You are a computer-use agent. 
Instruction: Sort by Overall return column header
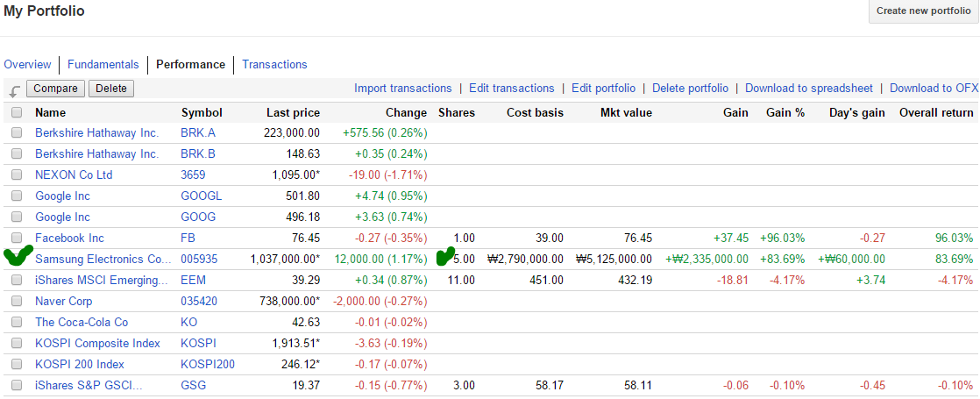click(936, 113)
